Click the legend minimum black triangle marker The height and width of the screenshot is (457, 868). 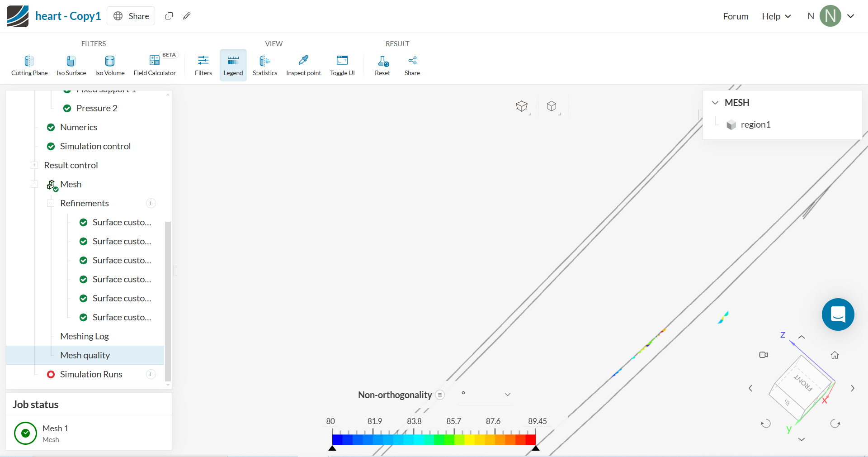pyautogui.click(x=332, y=448)
